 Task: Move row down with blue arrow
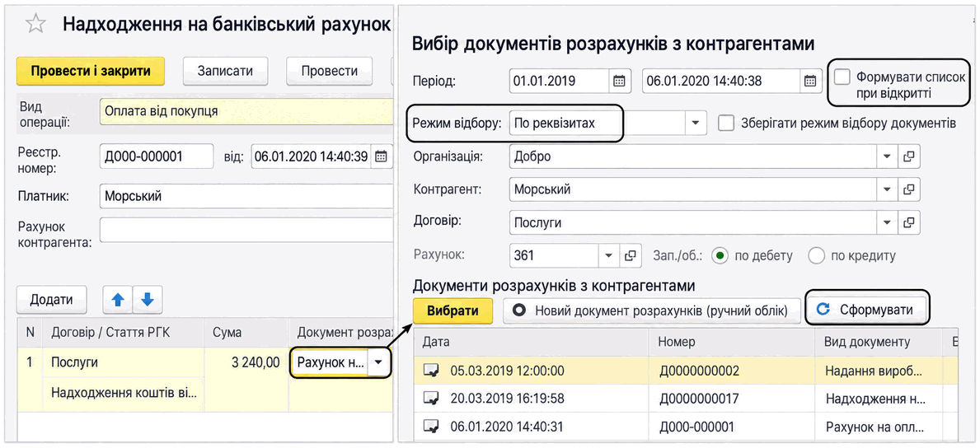pyautogui.click(x=148, y=300)
